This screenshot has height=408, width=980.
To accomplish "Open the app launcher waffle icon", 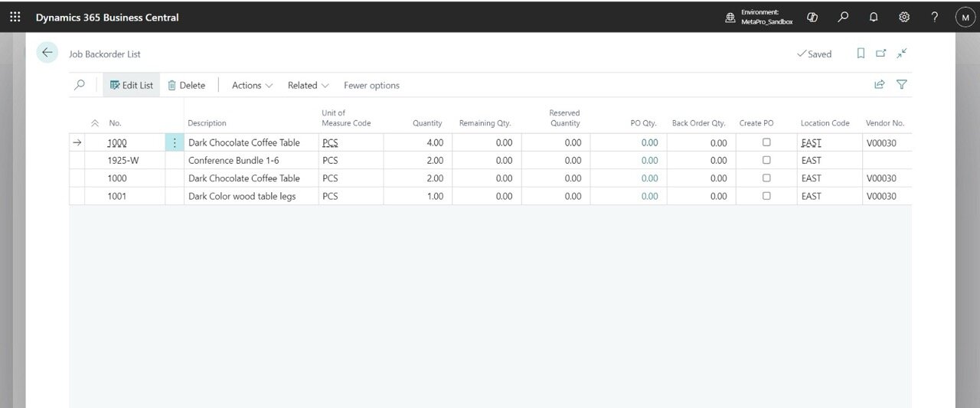I will pyautogui.click(x=15, y=17).
